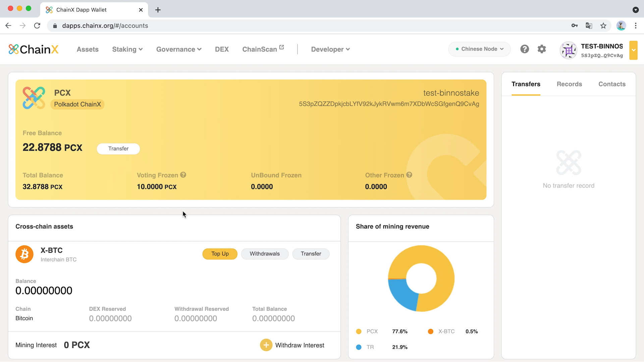
Task: Click the PCX Transfer button
Action: point(118,148)
